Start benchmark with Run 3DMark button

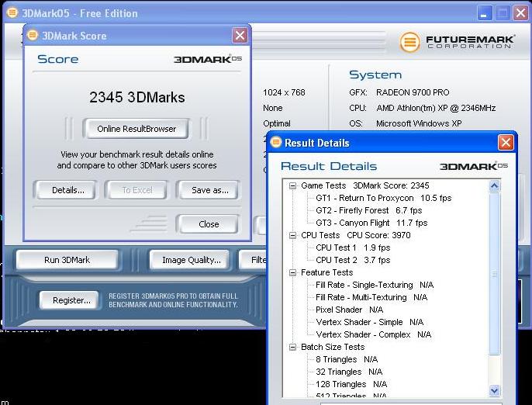67,260
